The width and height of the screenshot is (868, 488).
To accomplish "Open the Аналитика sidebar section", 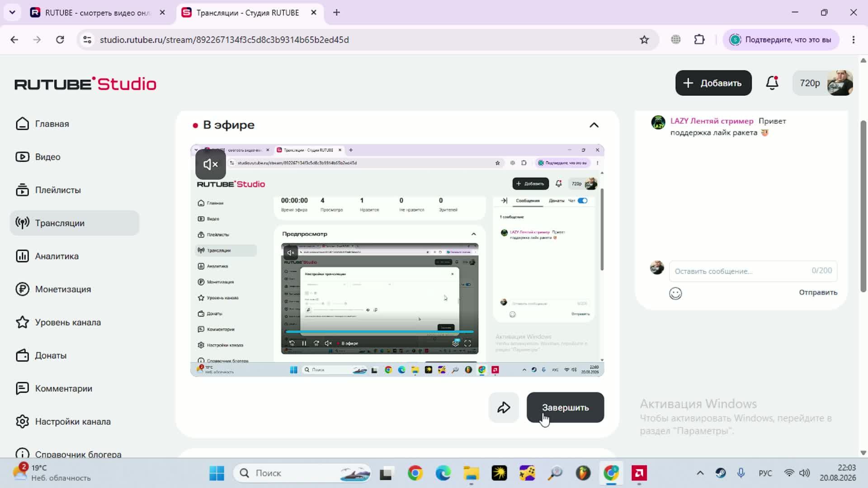I will click(75, 256).
